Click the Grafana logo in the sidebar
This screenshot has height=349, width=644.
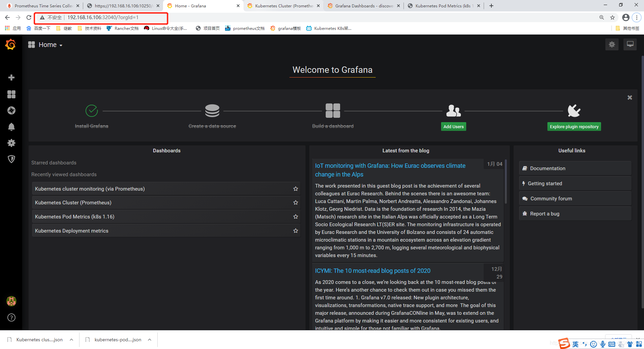(11, 44)
